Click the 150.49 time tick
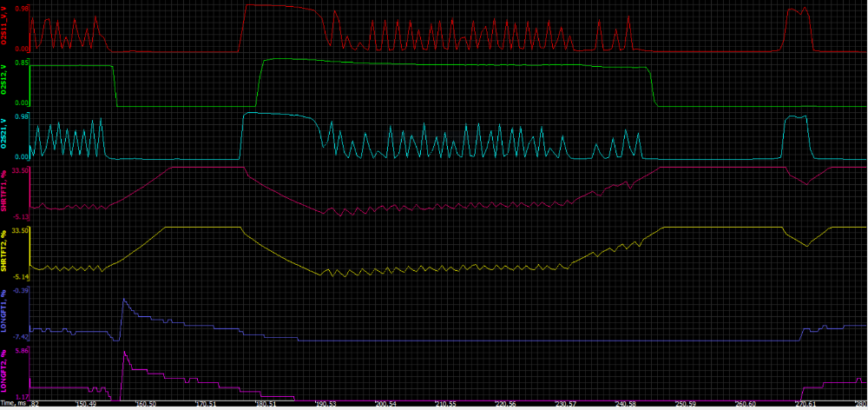Viewport: 868px width, 410px height. tap(88, 404)
